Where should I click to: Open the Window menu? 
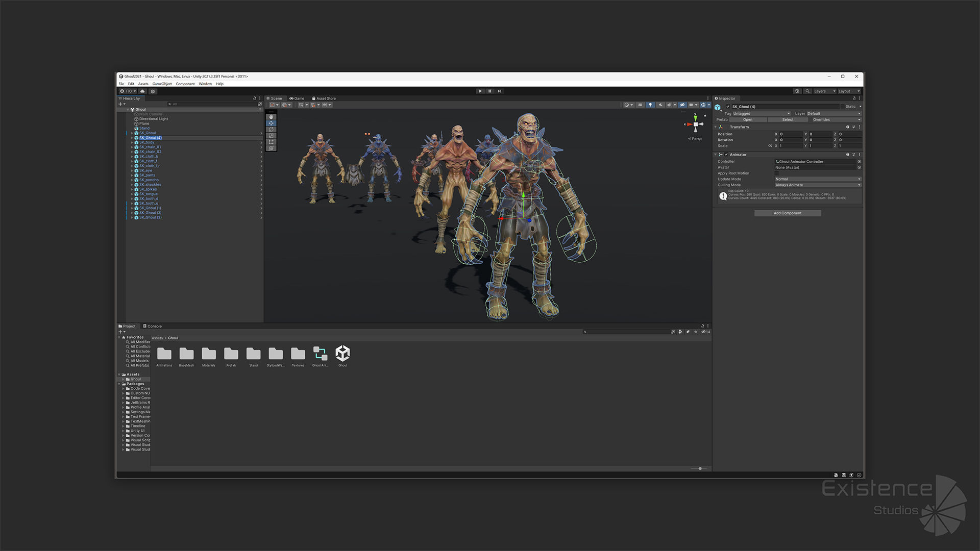coord(205,84)
